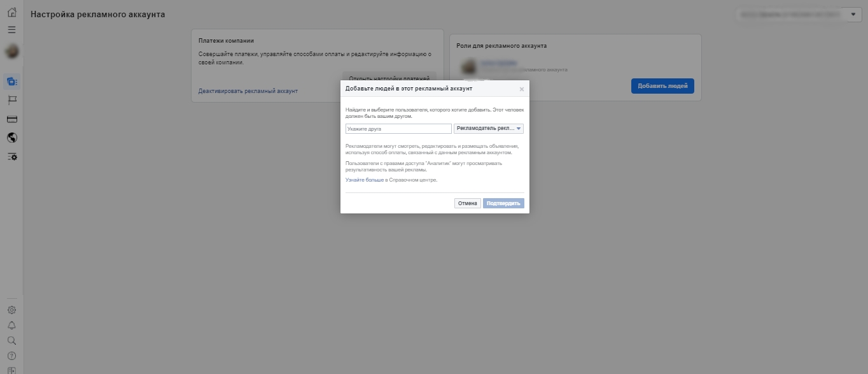The width and height of the screenshot is (868, 374).
Task: Click the profile avatar in the sidebar
Action: coord(11,52)
